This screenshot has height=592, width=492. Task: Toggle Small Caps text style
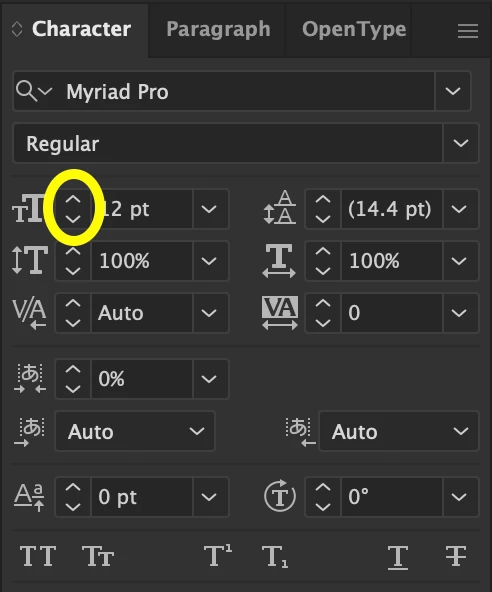click(x=98, y=556)
